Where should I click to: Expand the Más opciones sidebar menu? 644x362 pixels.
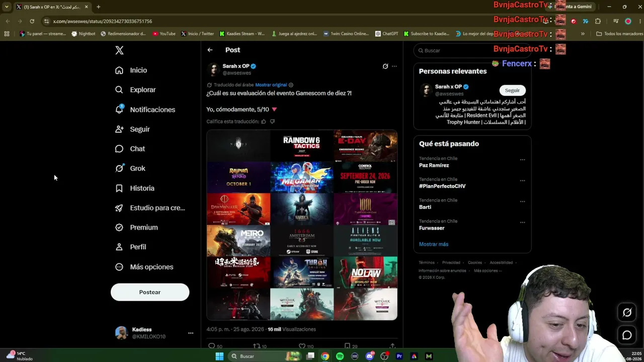pyautogui.click(x=144, y=267)
